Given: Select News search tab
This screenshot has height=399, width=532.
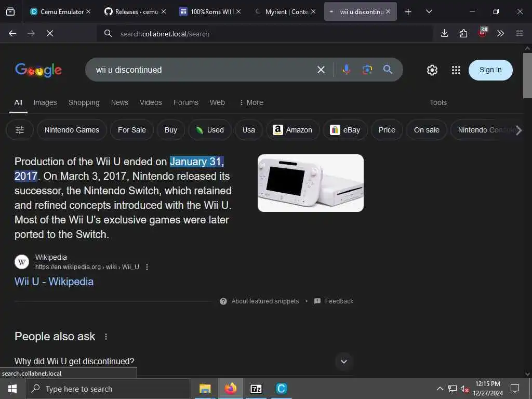Looking at the screenshot, I should (120, 102).
